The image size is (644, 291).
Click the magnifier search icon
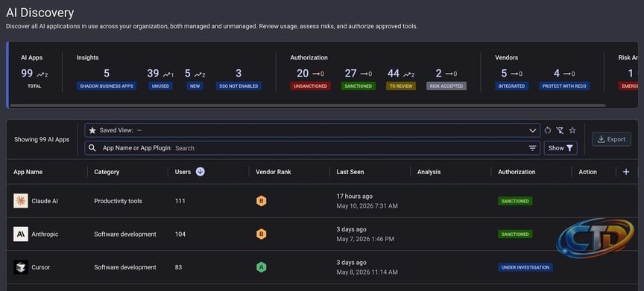tap(92, 148)
